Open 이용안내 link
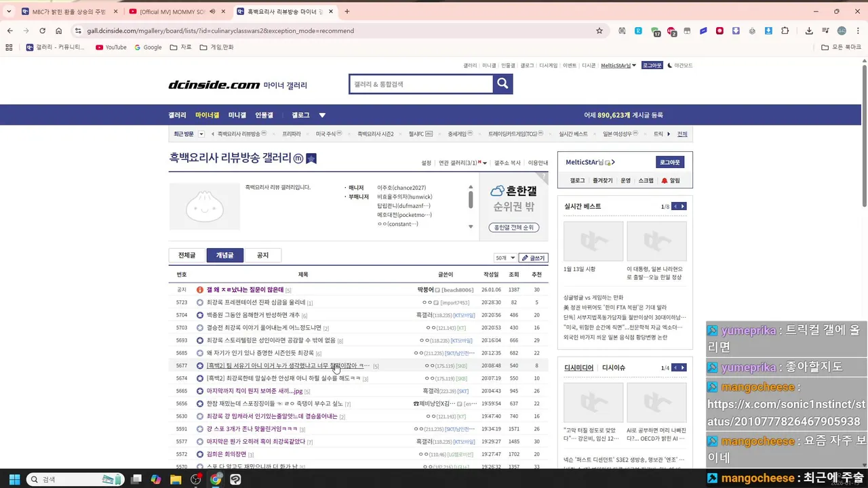868x488 pixels. pyautogui.click(x=538, y=163)
